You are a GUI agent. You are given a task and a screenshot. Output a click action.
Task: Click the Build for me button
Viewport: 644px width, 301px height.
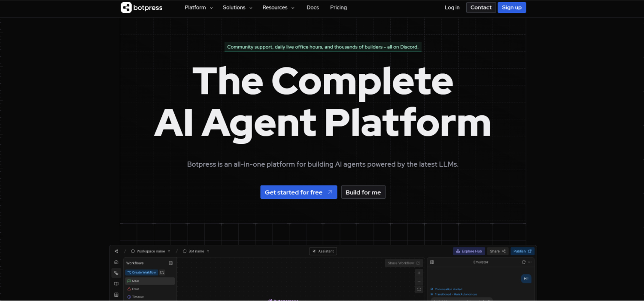click(363, 192)
